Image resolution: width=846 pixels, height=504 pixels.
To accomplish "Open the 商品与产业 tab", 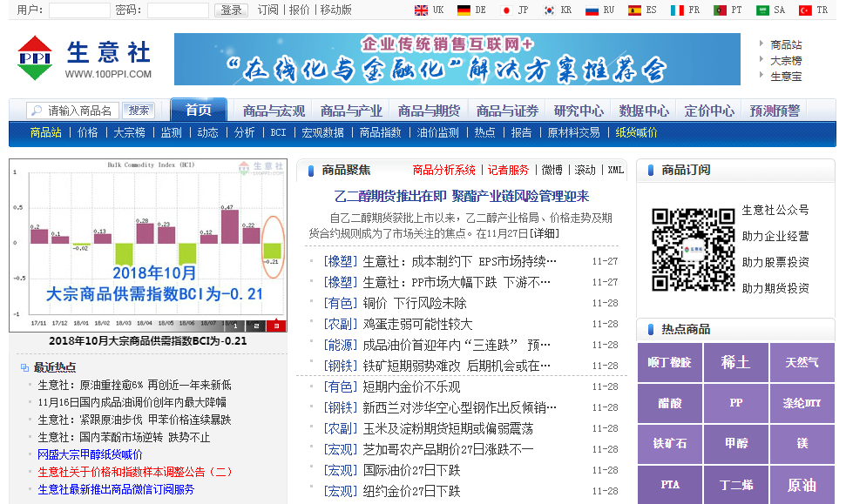I will pyautogui.click(x=351, y=111).
